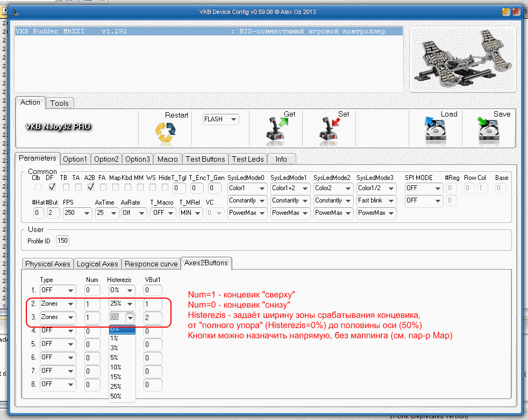Click the joystick app icon in title bar
Image resolution: width=528 pixels, height=420 pixels.
pos(15,12)
